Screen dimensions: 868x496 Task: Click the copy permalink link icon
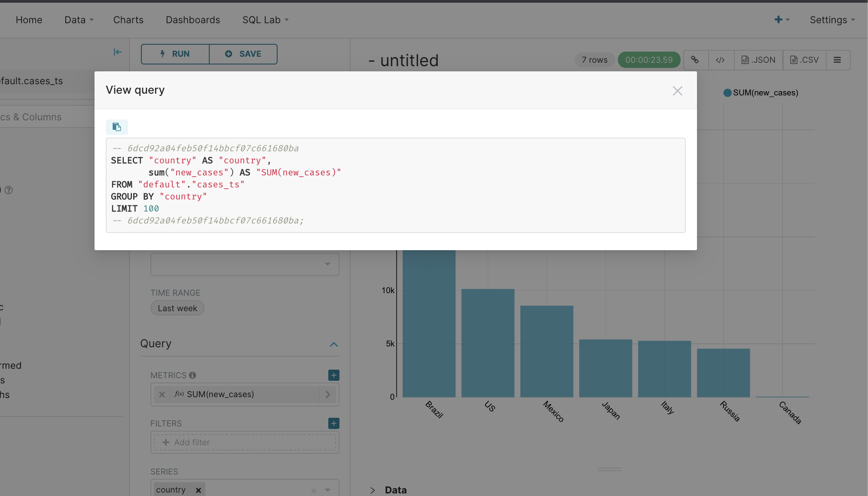tap(695, 60)
